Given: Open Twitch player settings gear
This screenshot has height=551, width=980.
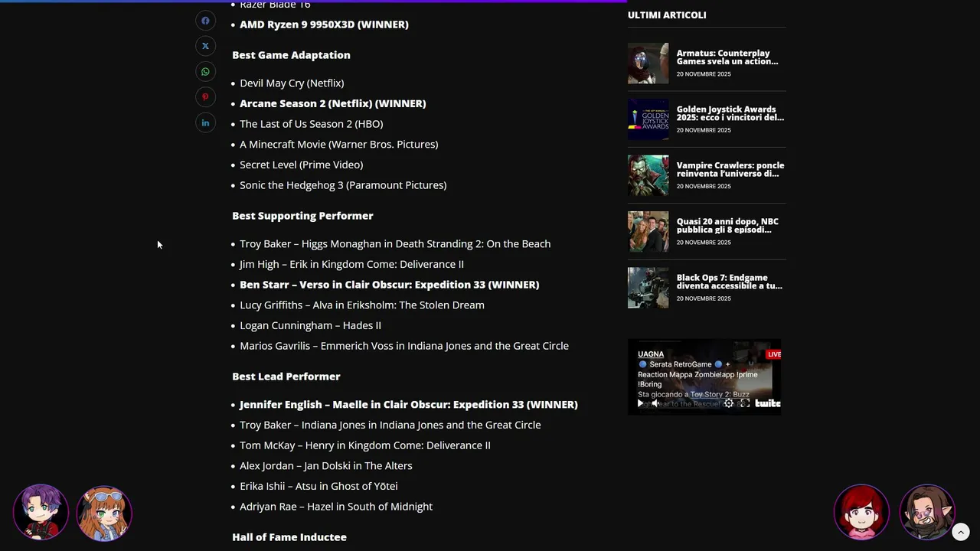Looking at the screenshot, I should (x=729, y=403).
